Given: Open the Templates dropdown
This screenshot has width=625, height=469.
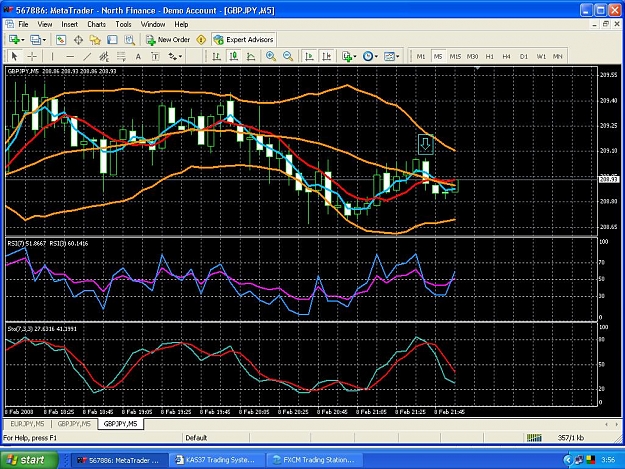Looking at the screenshot, I should pos(391,56).
